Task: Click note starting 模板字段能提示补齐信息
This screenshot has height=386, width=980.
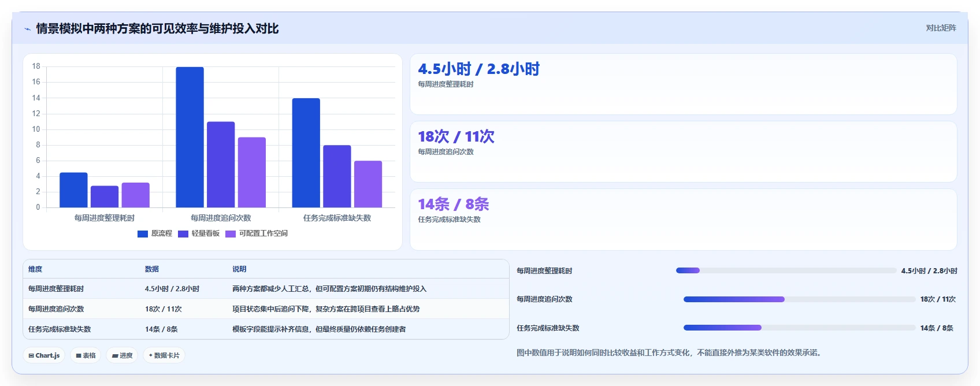Action: (319, 329)
